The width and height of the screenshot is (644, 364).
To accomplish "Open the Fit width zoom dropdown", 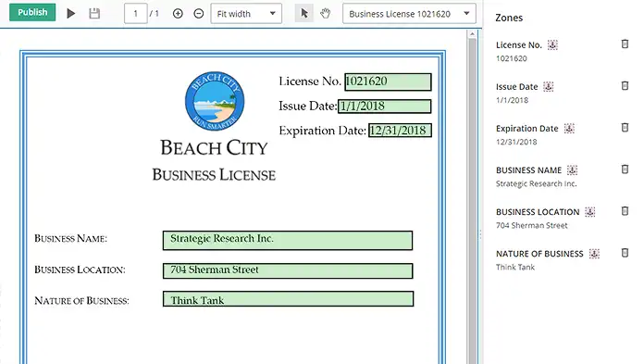I will coord(246,14).
